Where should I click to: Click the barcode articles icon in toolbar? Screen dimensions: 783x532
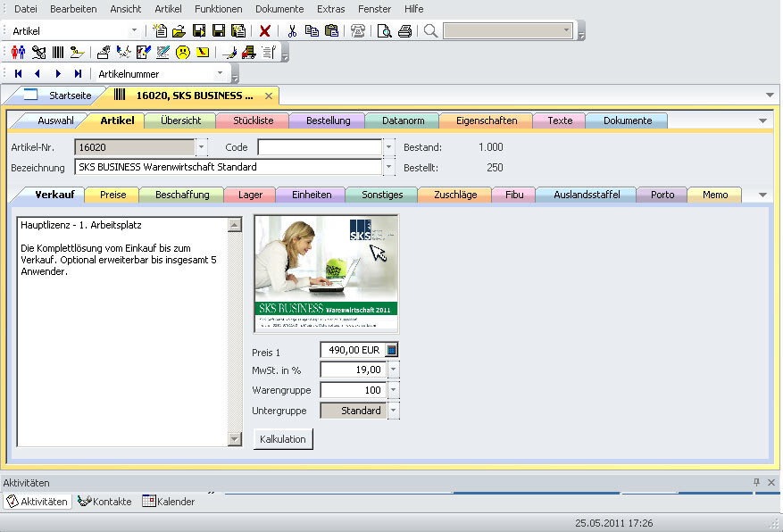click(x=58, y=52)
